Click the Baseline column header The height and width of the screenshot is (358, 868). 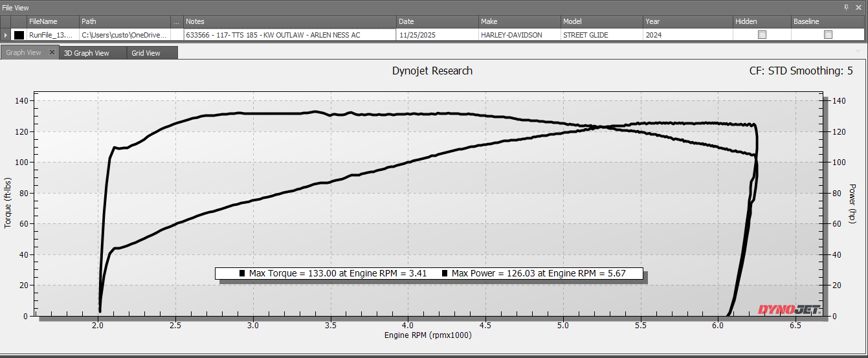[x=829, y=21]
